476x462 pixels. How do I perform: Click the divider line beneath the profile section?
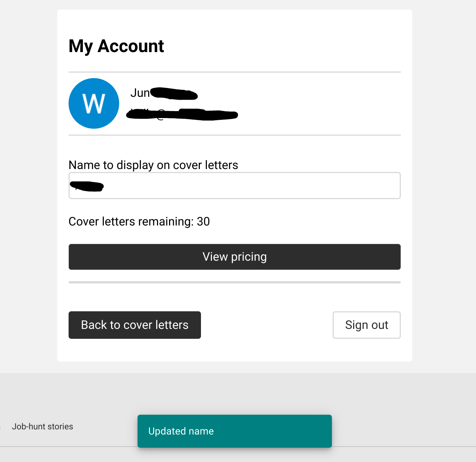point(235,135)
